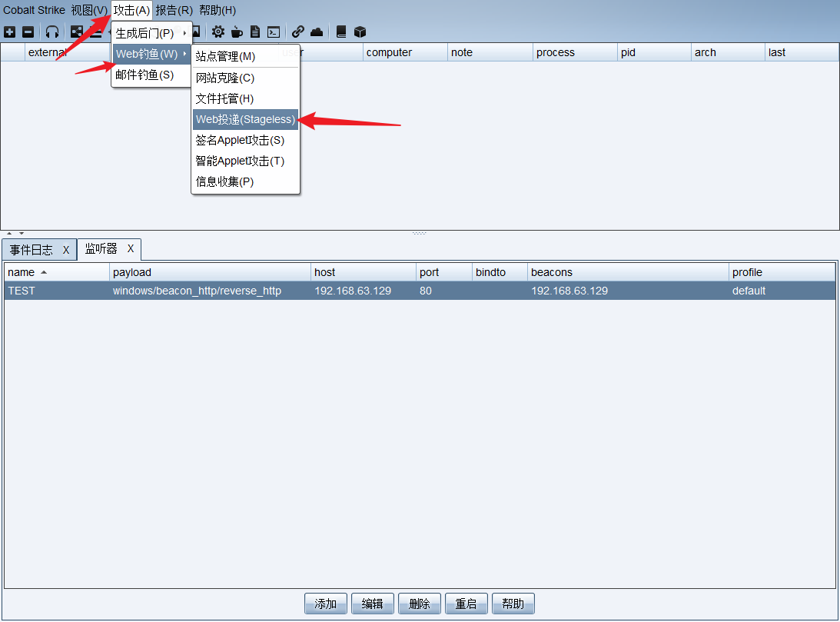
Task: Open the Cobalt Strike menu
Action: (x=35, y=10)
